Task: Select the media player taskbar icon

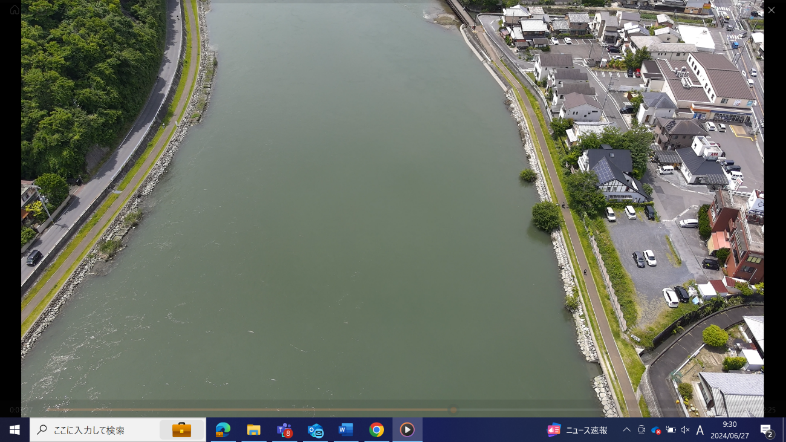Action: [x=407, y=430]
